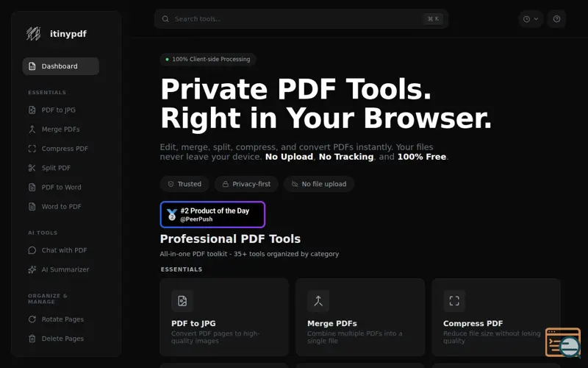Image resolution: width=588 pixels, height=368 pixels.
Task: Select Rotate Pages in sidebar
Action: (x=61, y=319)
